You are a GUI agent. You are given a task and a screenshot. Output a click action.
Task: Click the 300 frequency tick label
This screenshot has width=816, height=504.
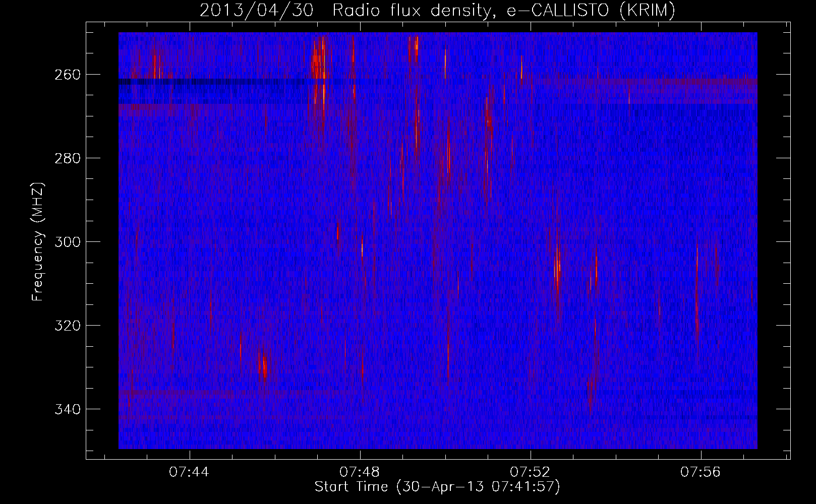click(x=67, y=242)
